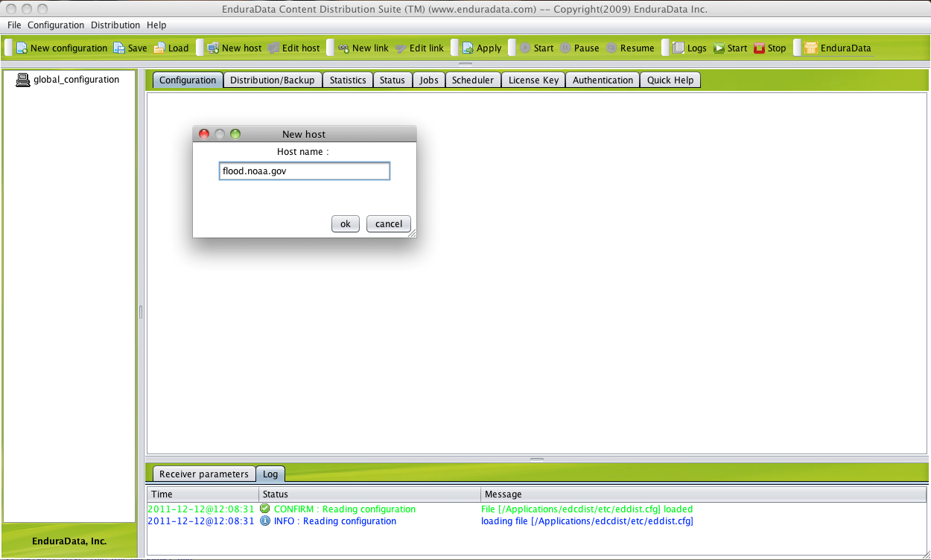Click the CONFIRM green checkmark icon in log

point(265,509)
